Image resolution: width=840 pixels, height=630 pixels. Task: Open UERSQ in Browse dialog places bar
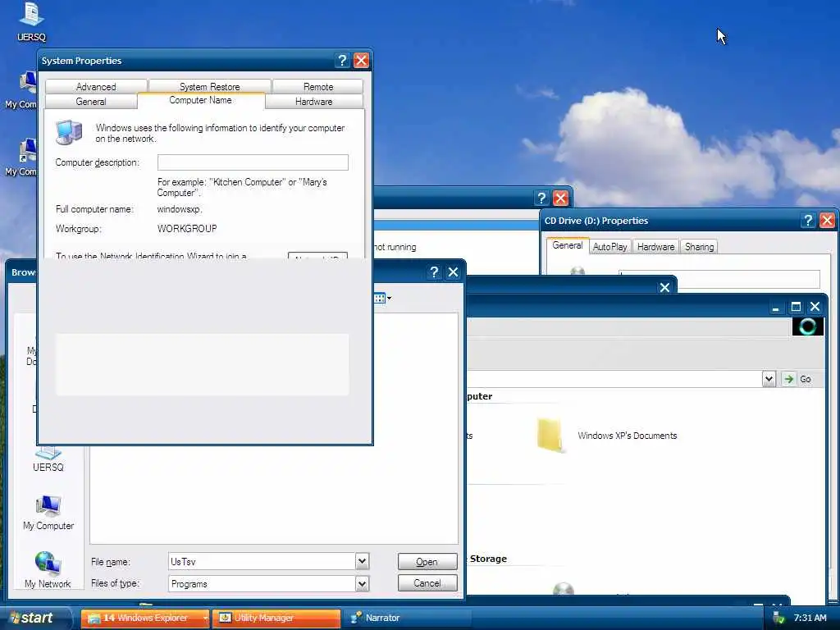point(48,459)
